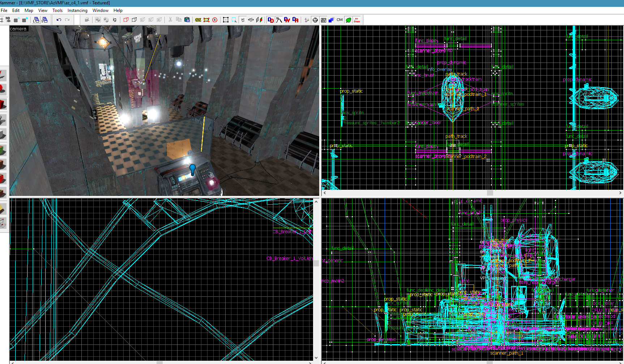The image size is (624, 364).
Task: Click the Undo arrow
Action: 59,20
